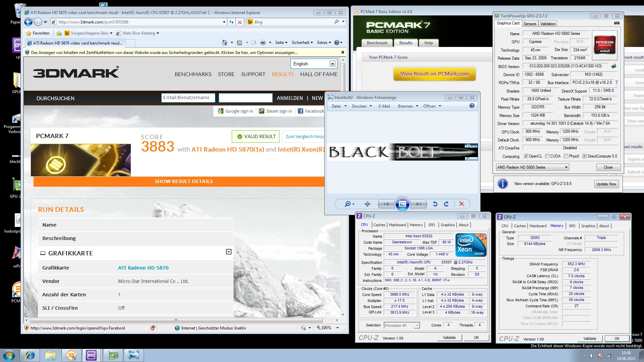644x362 pixels.
Task: Click Validate in the left CPU-Z window
Action: coord(449,338)
